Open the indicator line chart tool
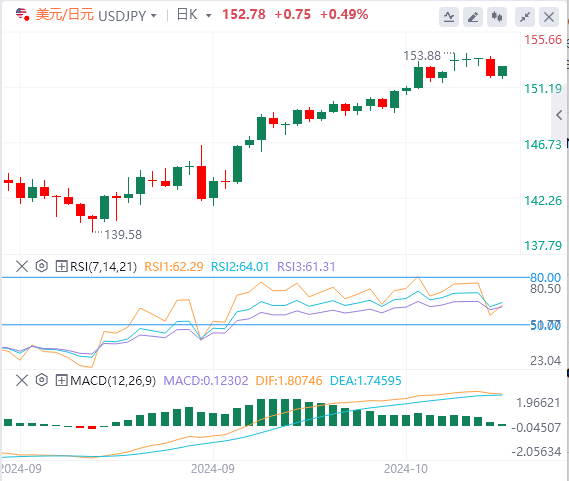This screenshot has height=481, width=569. (449, 17)
